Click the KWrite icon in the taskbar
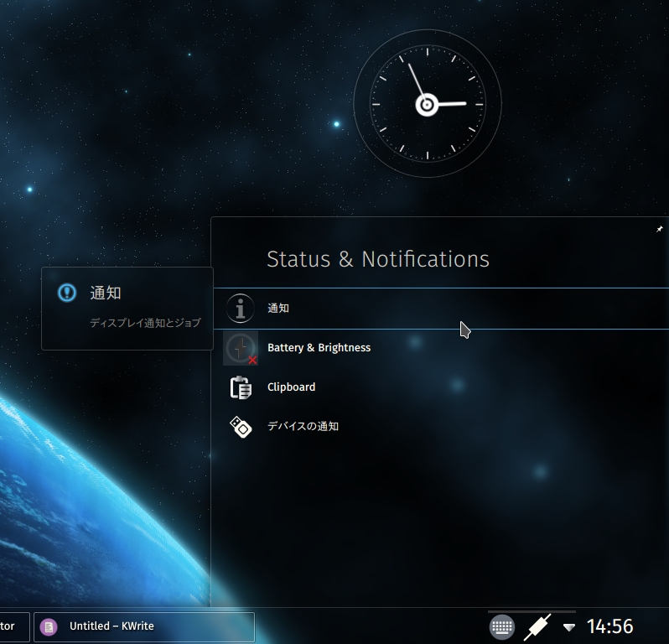Image resolution: width=669 pixels, height=644 pixels. 49,627
